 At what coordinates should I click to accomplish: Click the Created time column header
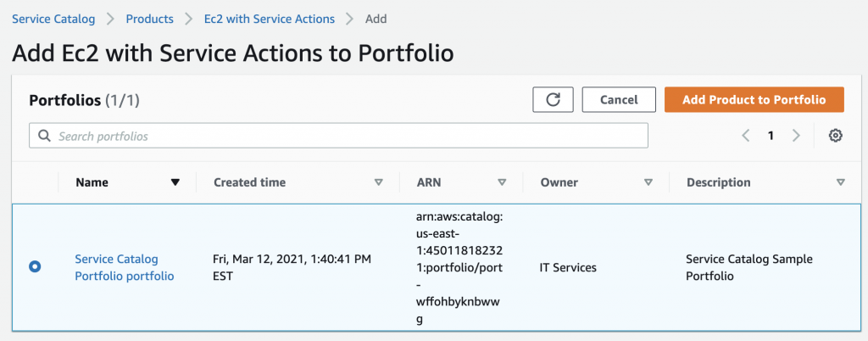250,182
